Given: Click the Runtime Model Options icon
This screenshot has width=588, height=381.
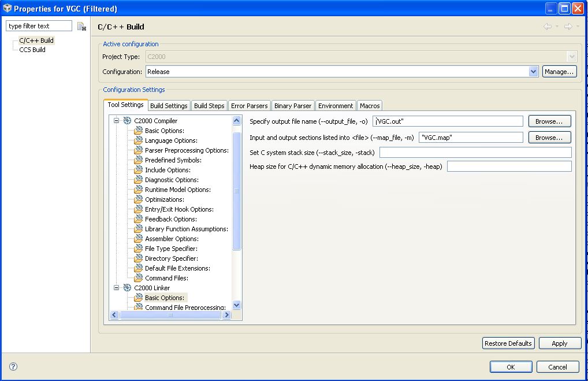Looking at the screenshot, I should (139, 190).
